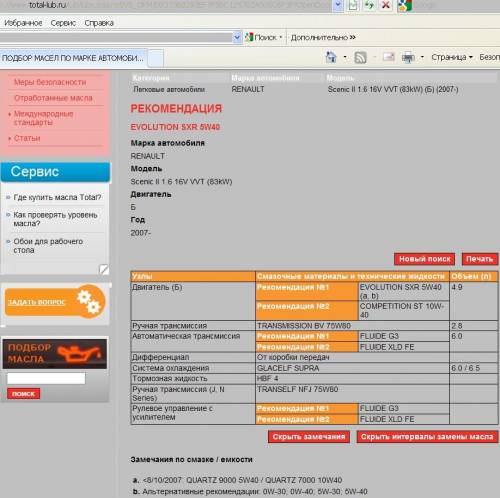Expand the toolbar search field dropdown

pos(237,37)
